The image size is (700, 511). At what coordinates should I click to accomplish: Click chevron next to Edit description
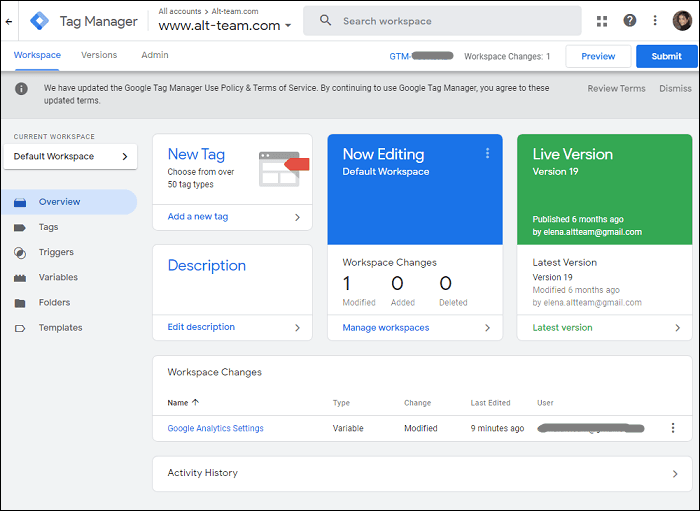pos(297,328)
